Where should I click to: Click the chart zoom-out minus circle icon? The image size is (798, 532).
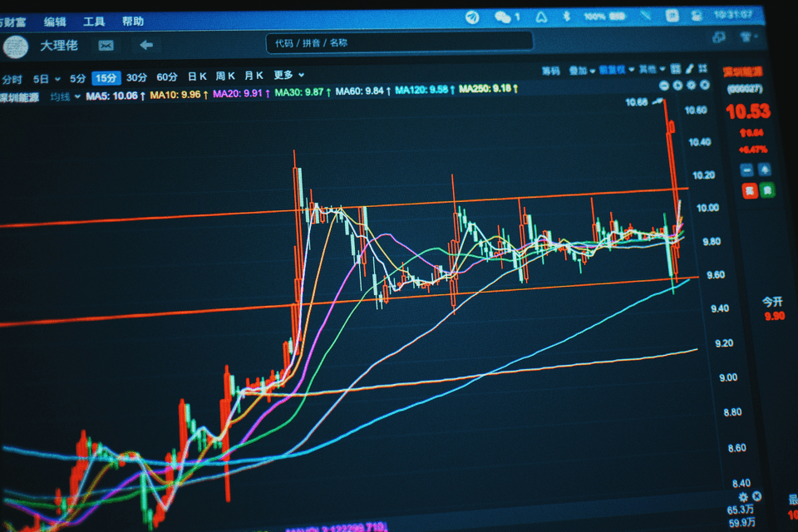click(x=664, y=85)
